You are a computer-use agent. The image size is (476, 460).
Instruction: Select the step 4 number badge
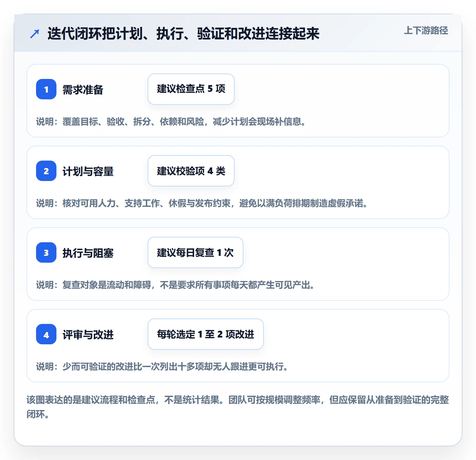click(46, 334)
